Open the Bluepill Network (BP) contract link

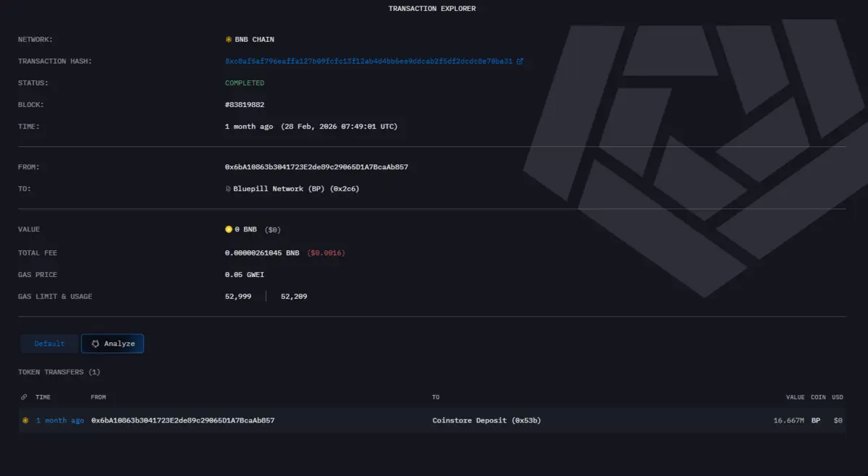296,189
